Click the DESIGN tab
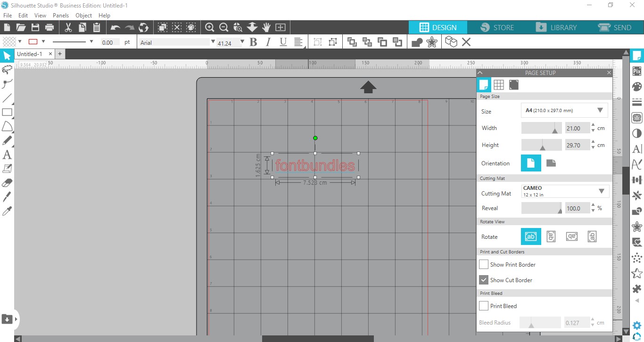The image size is (644, 342). 438,27
